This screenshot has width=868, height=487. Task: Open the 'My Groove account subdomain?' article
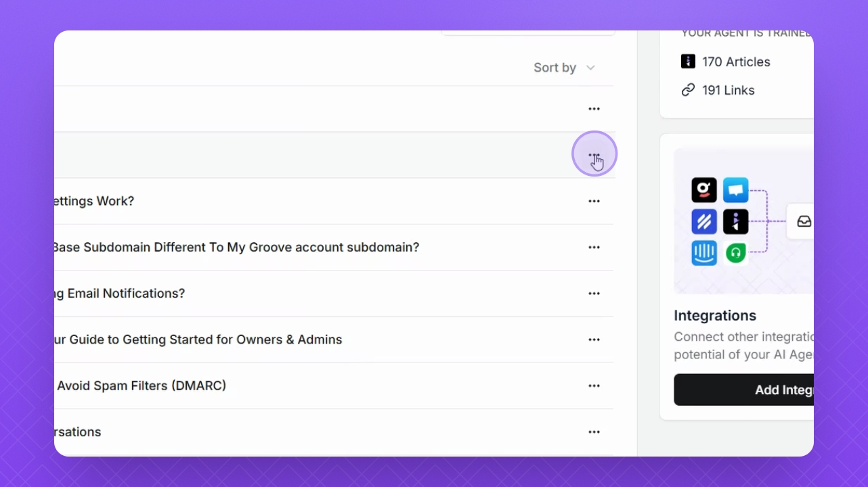pos(236,248)
